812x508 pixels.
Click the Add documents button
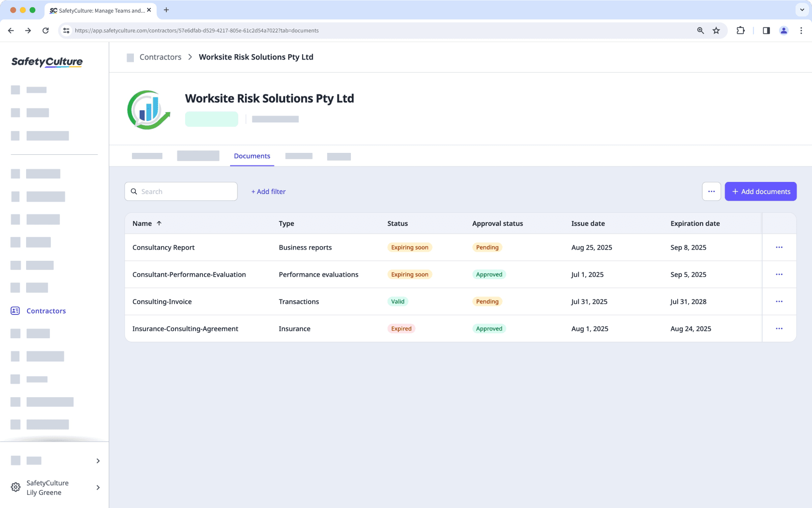tap(760, 191)
